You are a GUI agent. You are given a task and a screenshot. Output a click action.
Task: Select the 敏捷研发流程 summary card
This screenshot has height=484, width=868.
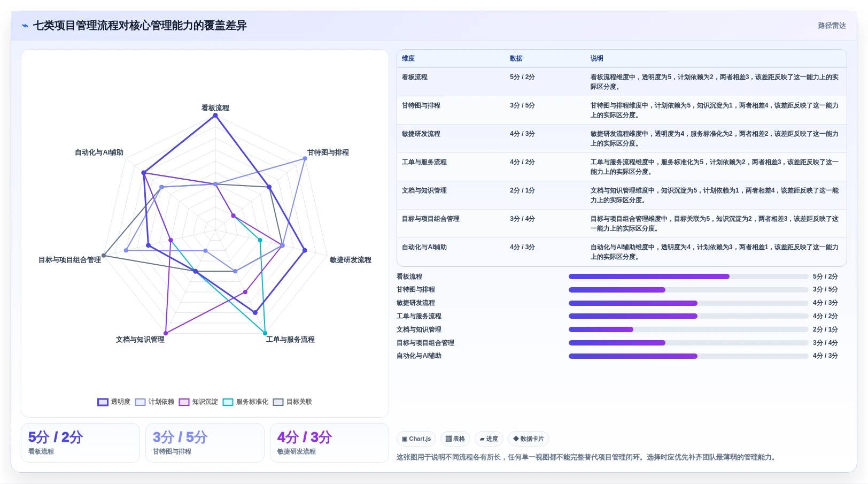click(x=329, y=443)
